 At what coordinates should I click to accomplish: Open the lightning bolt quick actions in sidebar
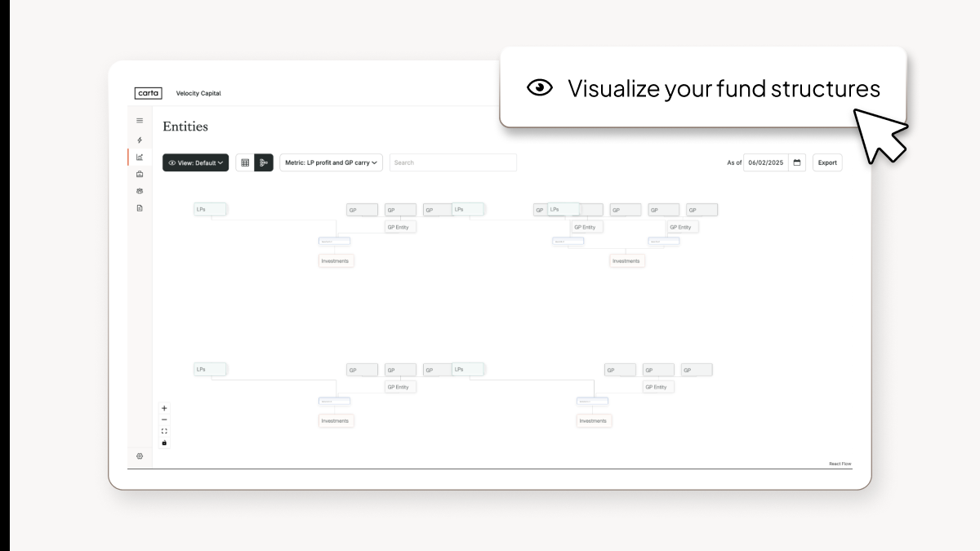pyautogui.click(x=140, y=140)
